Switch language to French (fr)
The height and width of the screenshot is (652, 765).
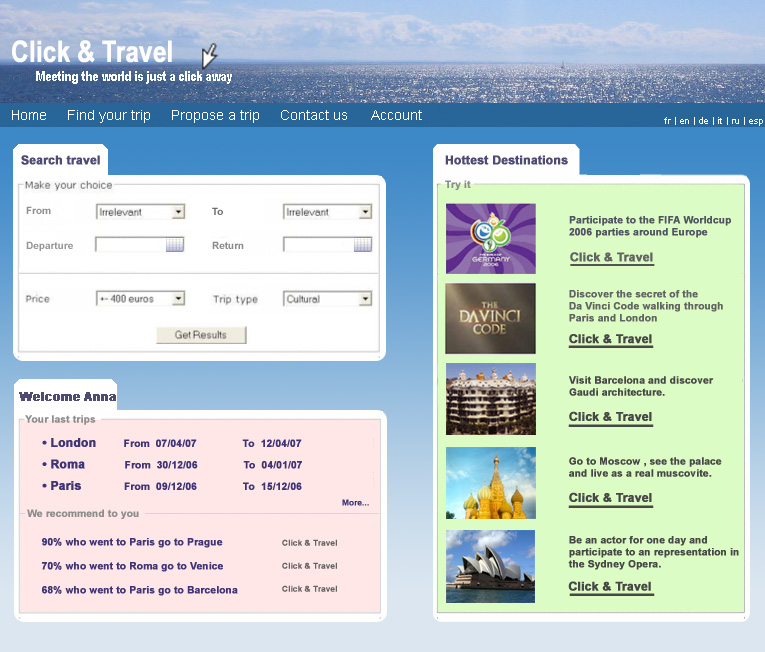[x=667, y=121]
